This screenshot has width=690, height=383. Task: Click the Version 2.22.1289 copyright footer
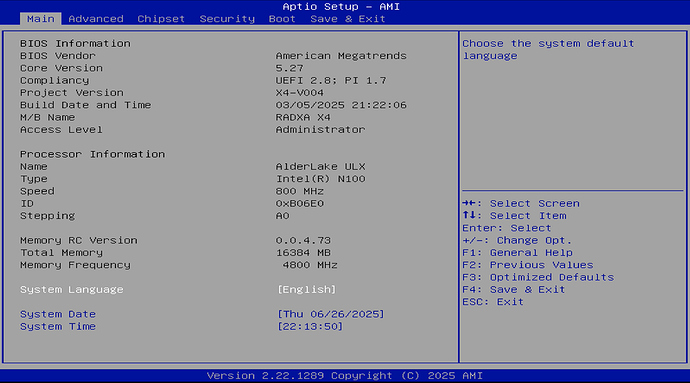click(345, 376)
